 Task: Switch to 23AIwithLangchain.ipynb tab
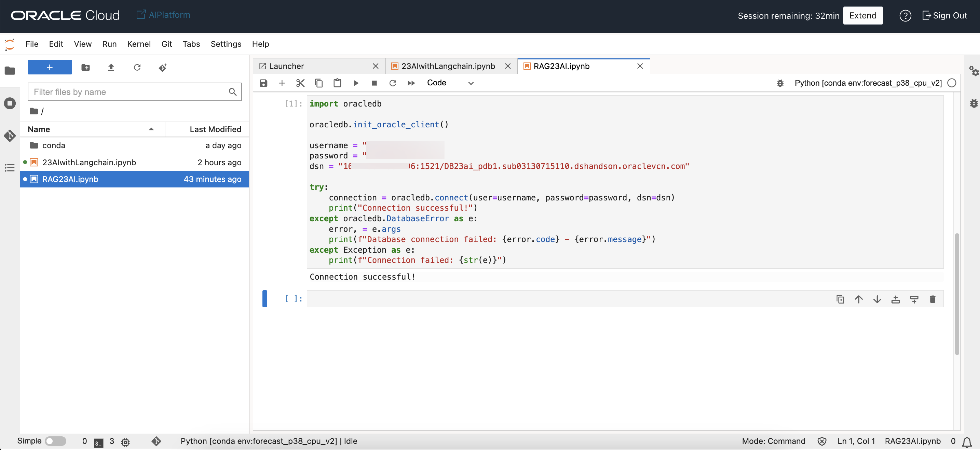tap(448, 66)
